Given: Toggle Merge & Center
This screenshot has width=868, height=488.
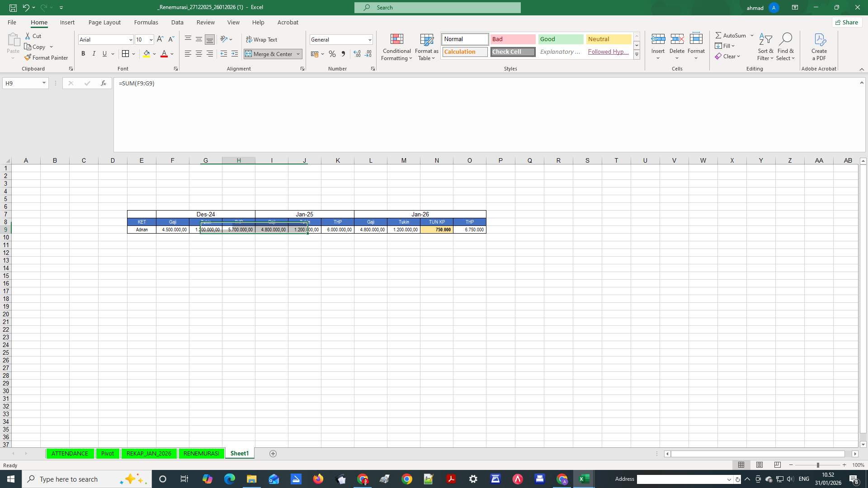Looking at the screenshot, I should [x=270, y=54].
